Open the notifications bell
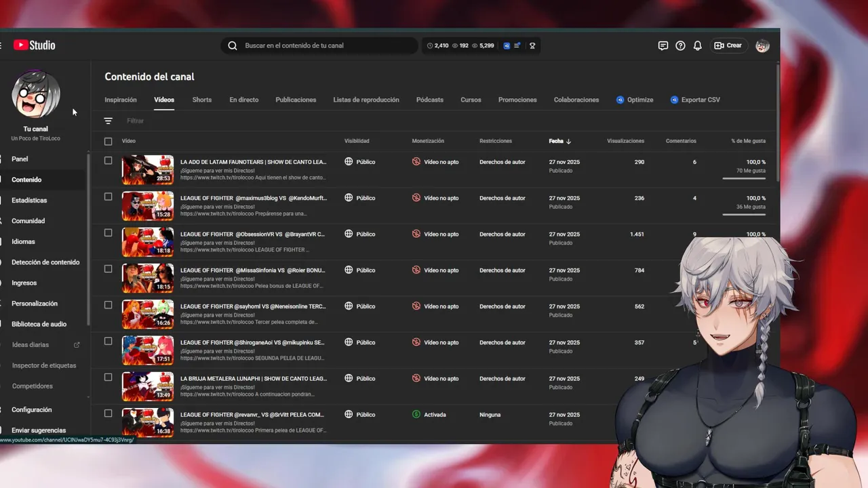Image resolution: width=868 pixels, height=488 pixels. click(x=697, y=45)
